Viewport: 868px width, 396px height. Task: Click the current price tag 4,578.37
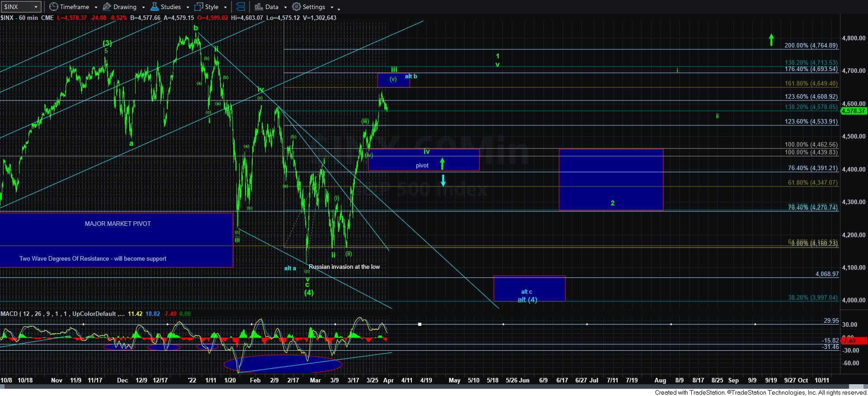click(x=854, y=111)
